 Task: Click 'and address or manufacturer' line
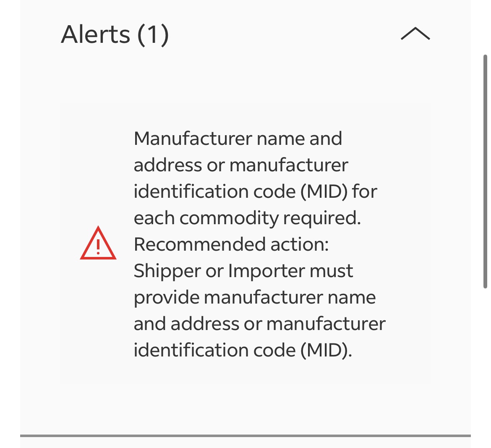click(x=260, y=324)
